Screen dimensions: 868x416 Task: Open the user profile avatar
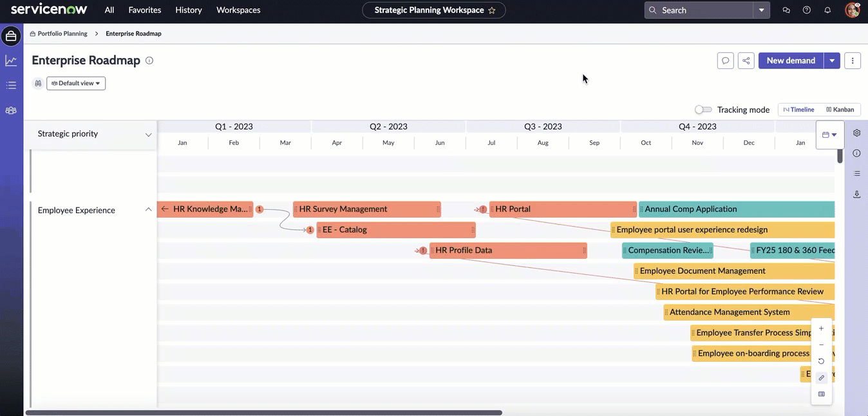[853, 10]
